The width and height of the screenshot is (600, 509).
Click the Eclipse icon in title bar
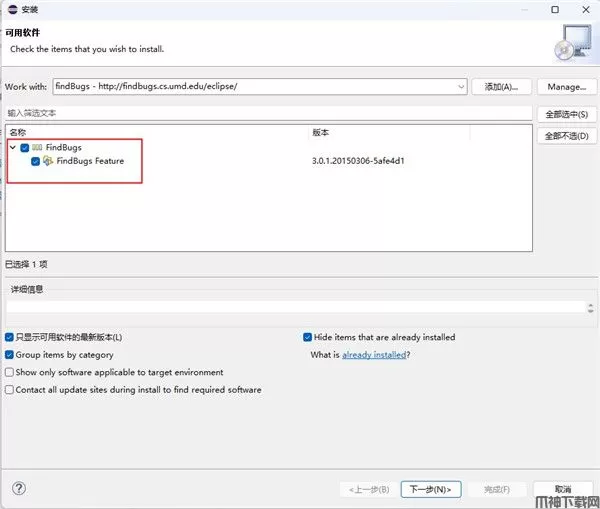pos(13,9)
